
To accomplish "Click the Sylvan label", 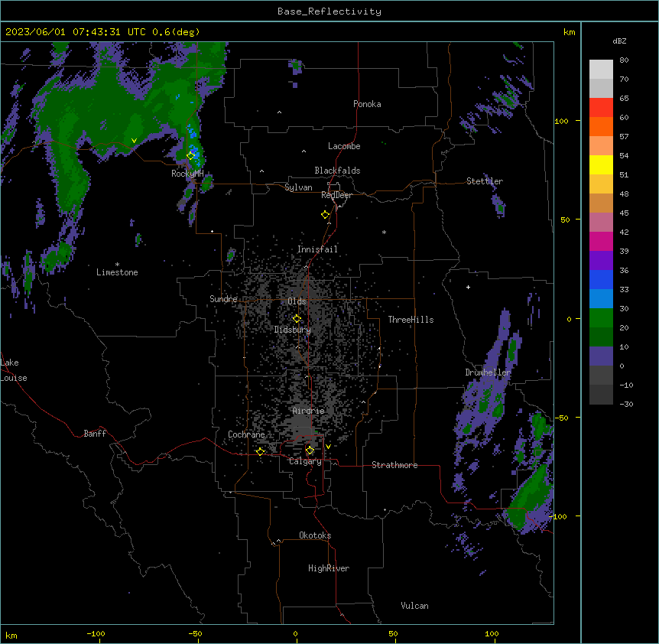I will coord(298,187).
